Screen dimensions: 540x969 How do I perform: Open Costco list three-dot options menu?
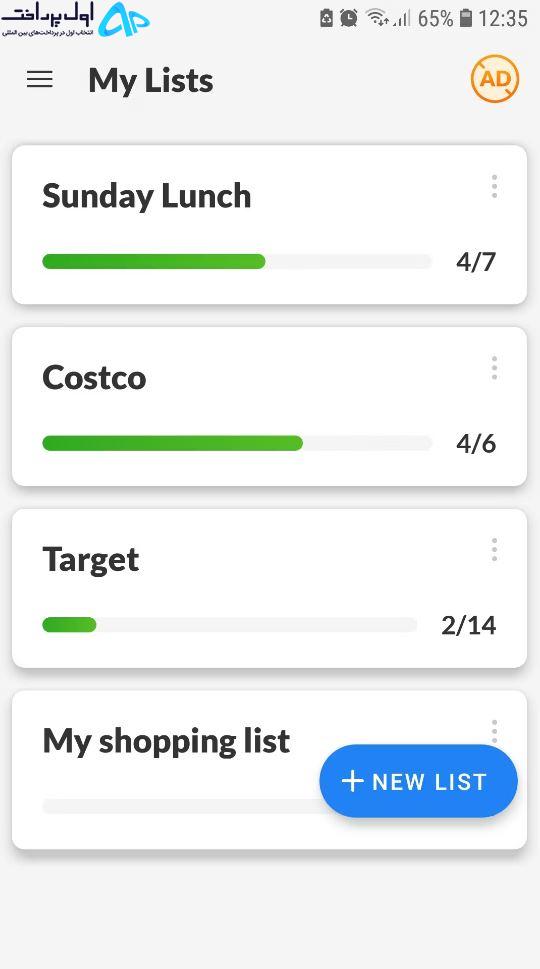tap(494, 368)
